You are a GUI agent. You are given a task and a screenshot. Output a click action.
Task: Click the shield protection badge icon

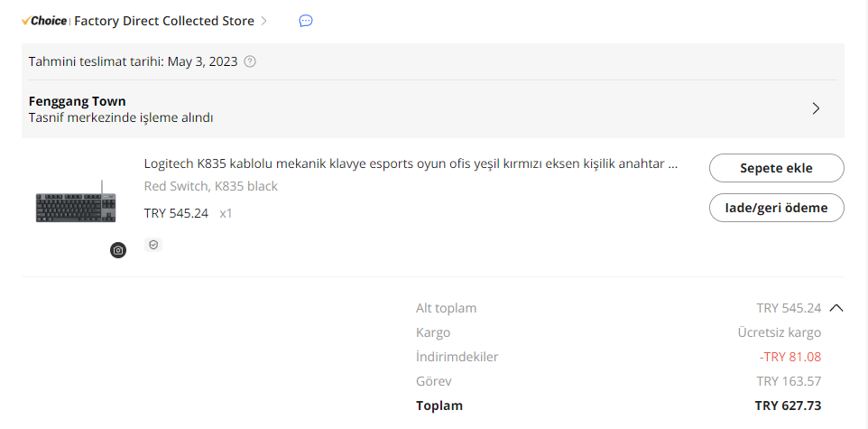(153, 245)
